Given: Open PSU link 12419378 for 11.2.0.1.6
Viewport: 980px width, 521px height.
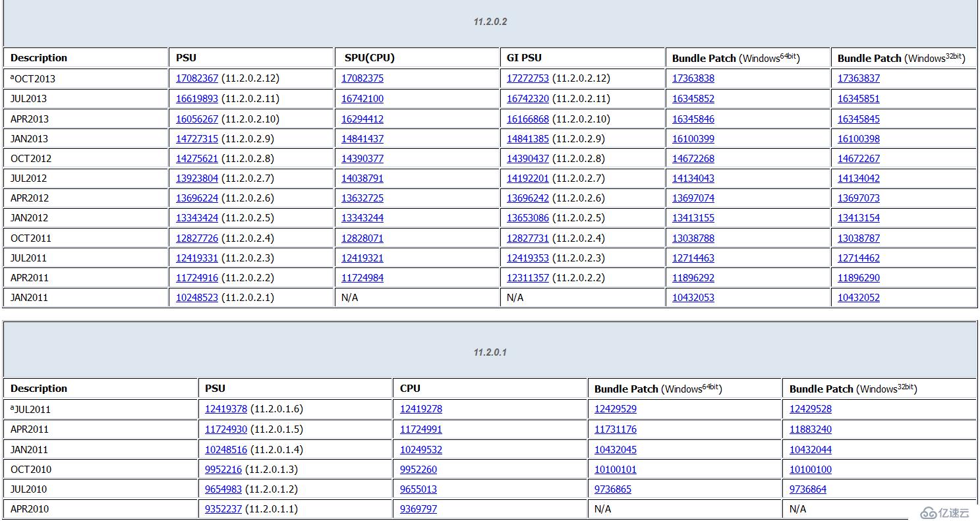Looking at the screenshot, I should tap(226, 409).
